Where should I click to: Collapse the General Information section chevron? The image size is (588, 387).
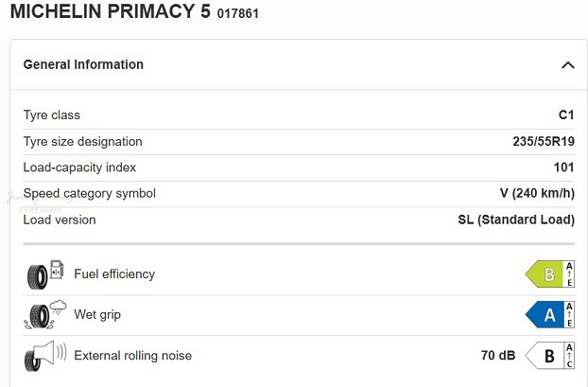[567, 65]
